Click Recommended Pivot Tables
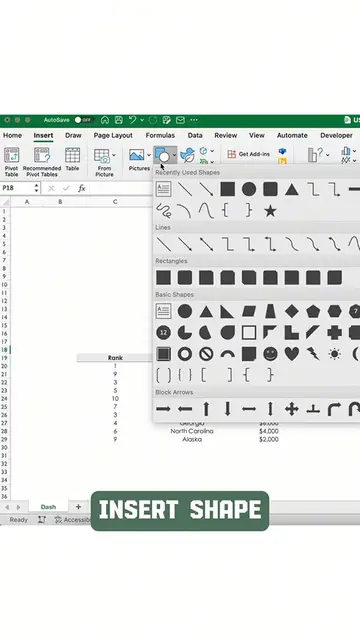 point(42,162)
